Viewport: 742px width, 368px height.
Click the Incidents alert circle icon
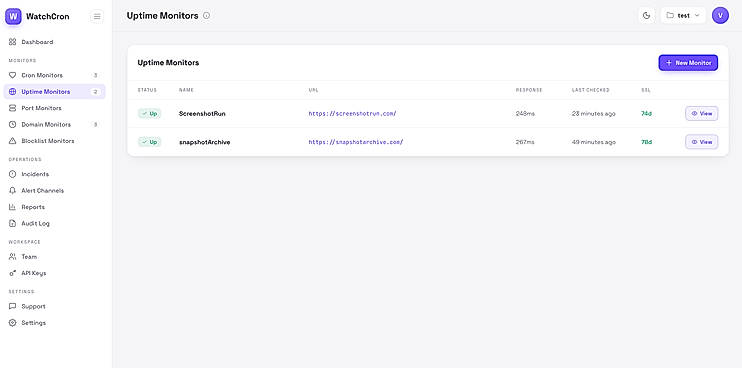pos(13,174)
